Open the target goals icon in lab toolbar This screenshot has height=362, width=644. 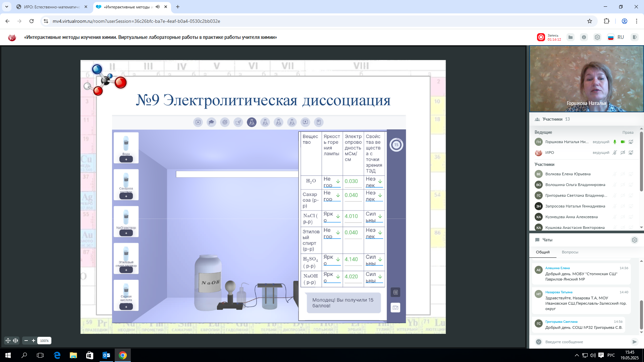225,122
